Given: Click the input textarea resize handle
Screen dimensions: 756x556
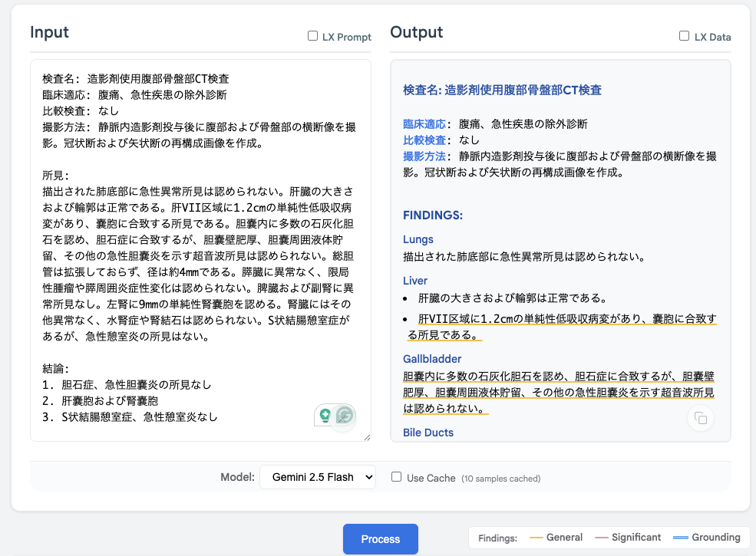Looking at the screenshot, I should click(367, 437).
